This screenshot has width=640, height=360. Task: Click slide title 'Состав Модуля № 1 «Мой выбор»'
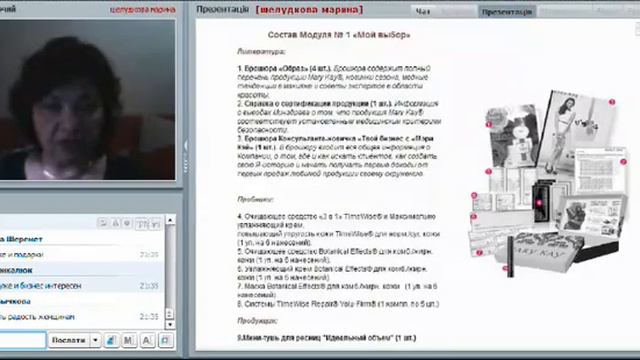[x=339, y=35]
